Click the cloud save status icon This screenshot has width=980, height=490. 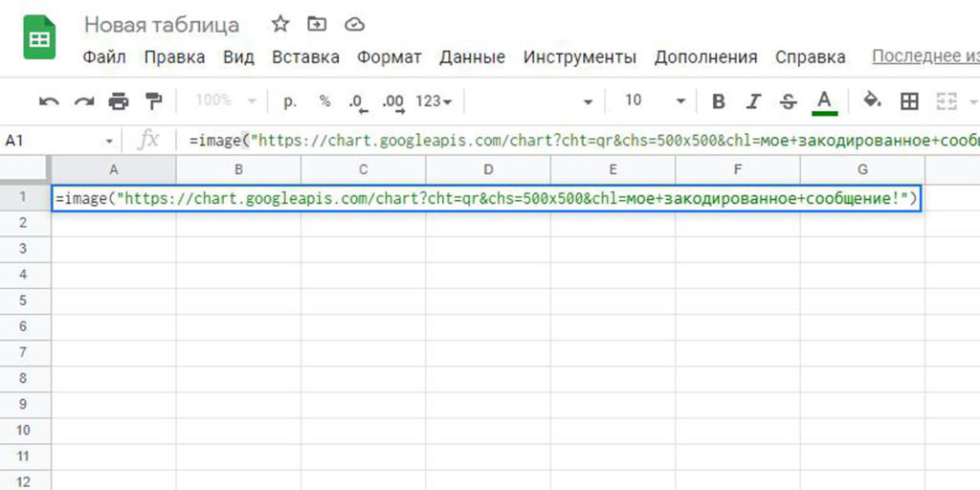[x=354, y=24]
